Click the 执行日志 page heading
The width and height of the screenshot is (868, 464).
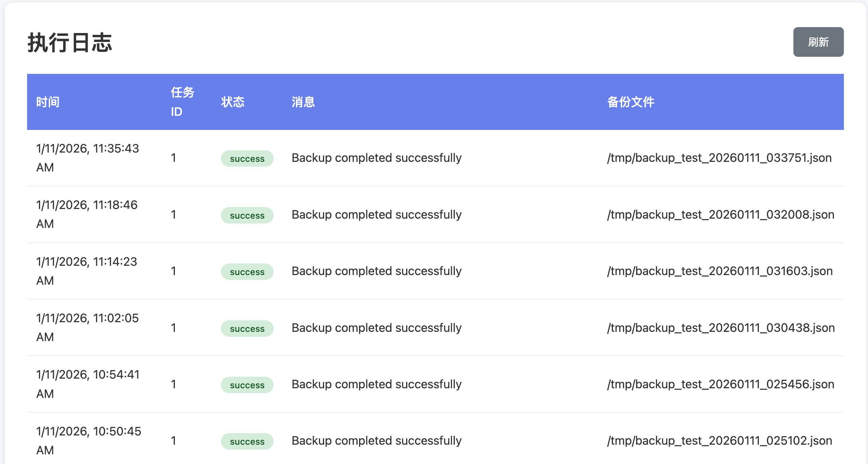[70, 42]
